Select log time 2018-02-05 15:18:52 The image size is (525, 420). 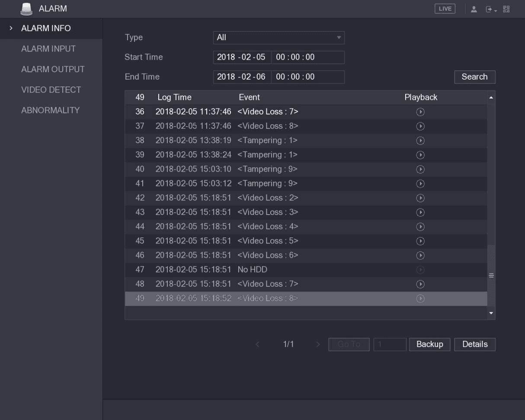coord(193,298)
